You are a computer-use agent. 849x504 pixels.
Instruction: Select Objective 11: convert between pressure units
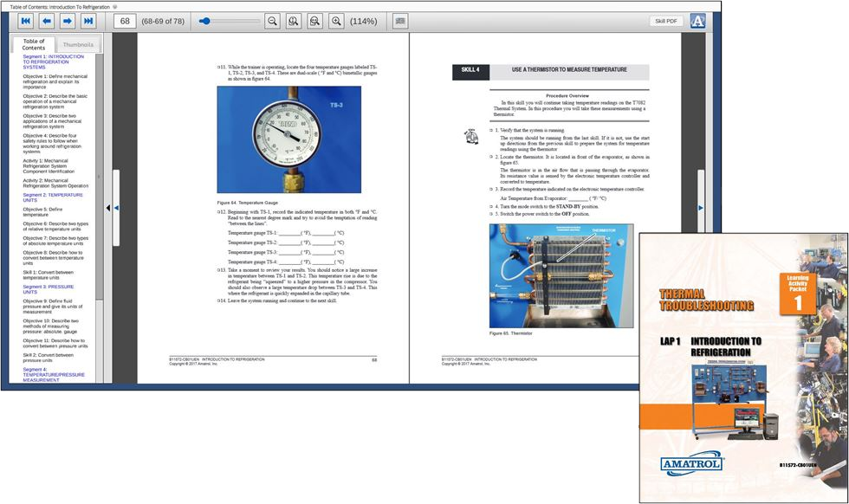coord(55,343)
